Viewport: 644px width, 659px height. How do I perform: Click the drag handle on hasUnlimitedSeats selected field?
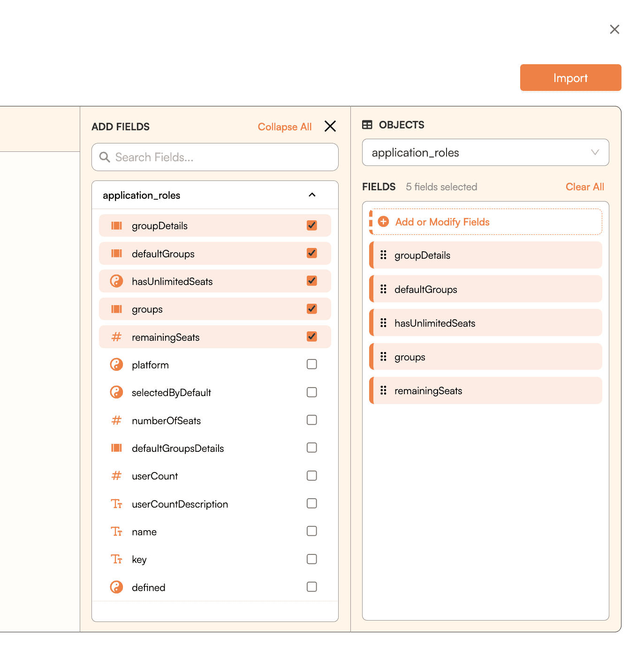383,323
